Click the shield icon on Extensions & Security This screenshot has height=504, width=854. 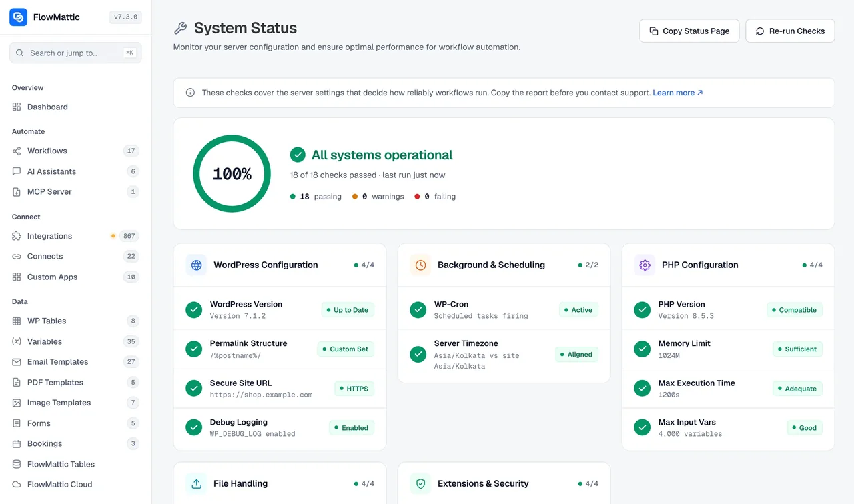420,483
